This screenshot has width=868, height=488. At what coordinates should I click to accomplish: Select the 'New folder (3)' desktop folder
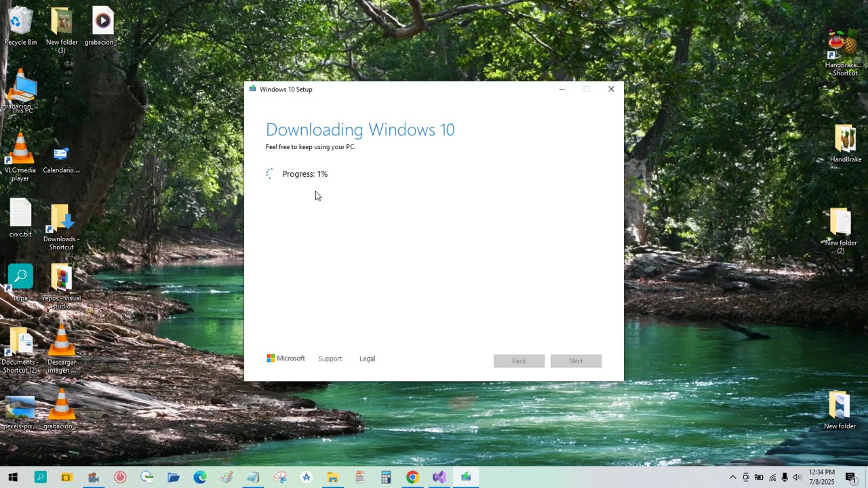(62, 30)
